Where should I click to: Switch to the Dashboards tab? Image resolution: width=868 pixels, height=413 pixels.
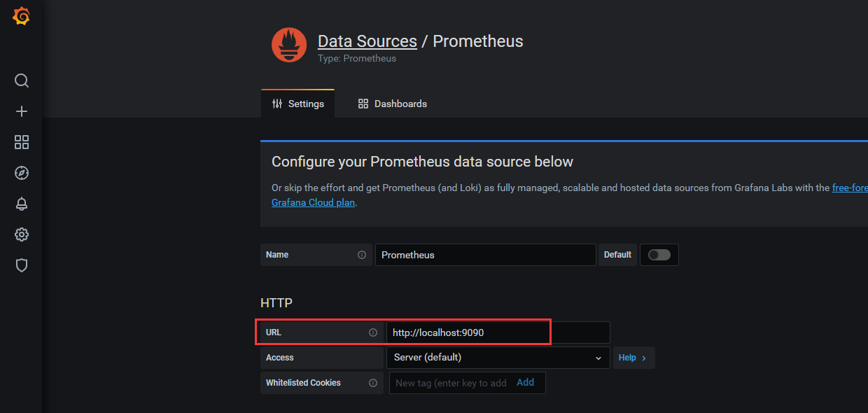(392, 104)
